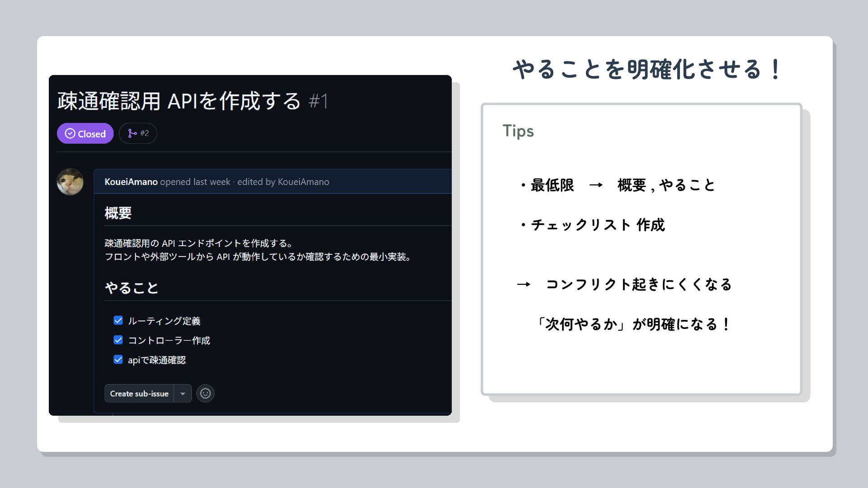Select the 概要 section heading
The height and width of the screenshot is (488, 868).
click(118, 213)
